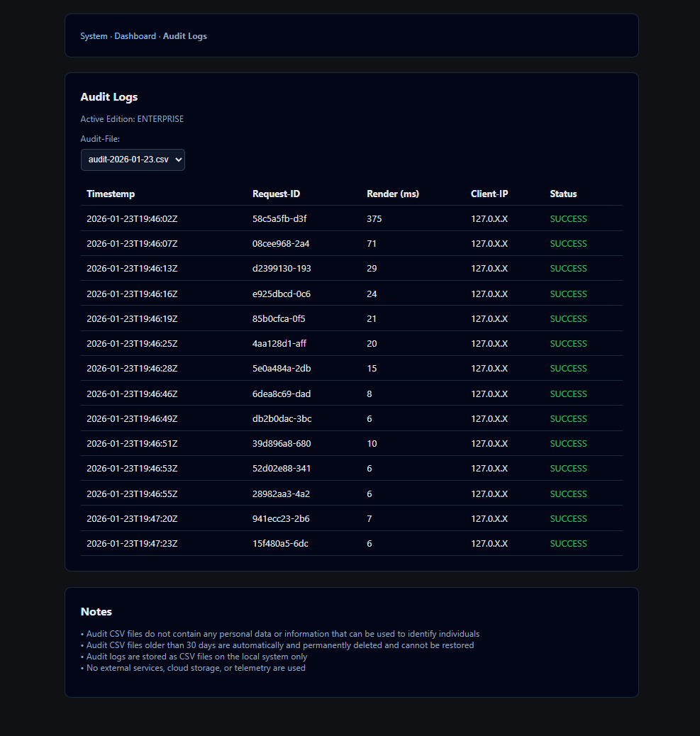Select the Request-ID column header
The height and width of the screenshot is (736, 700).
tap(276, 194)
